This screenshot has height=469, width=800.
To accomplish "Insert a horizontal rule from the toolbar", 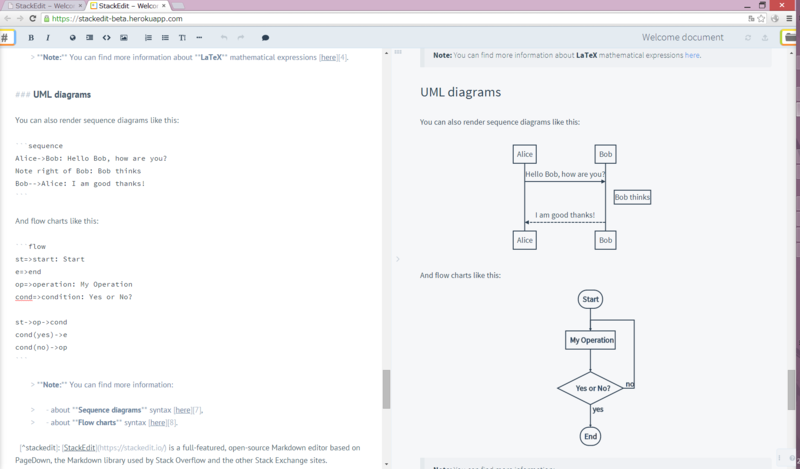I will [199, 38].
